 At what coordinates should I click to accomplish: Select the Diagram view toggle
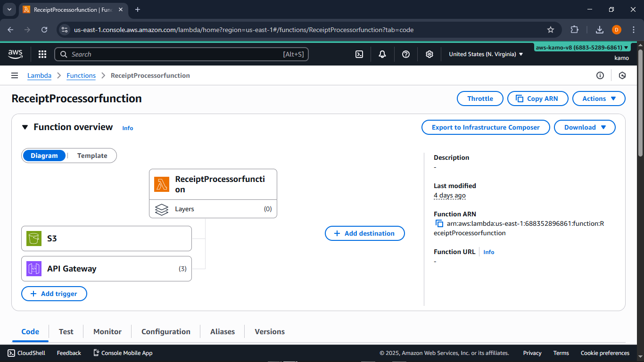[44, 156]
